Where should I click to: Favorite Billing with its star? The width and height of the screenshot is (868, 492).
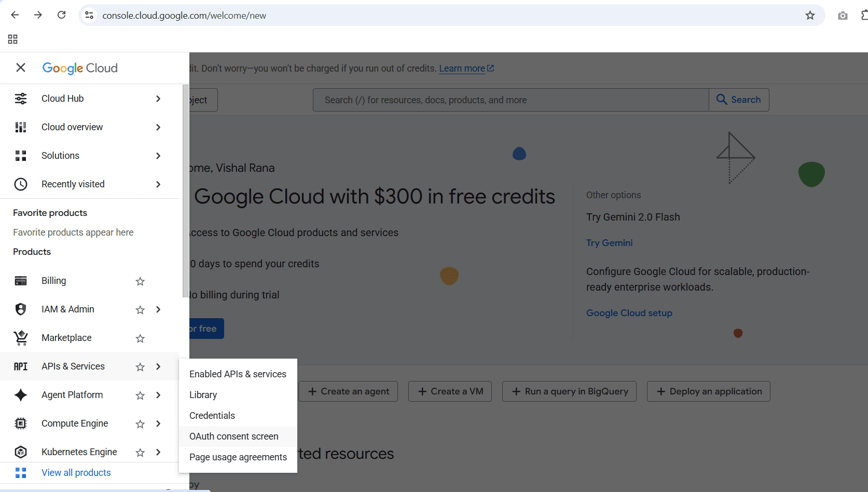[140, 281]
